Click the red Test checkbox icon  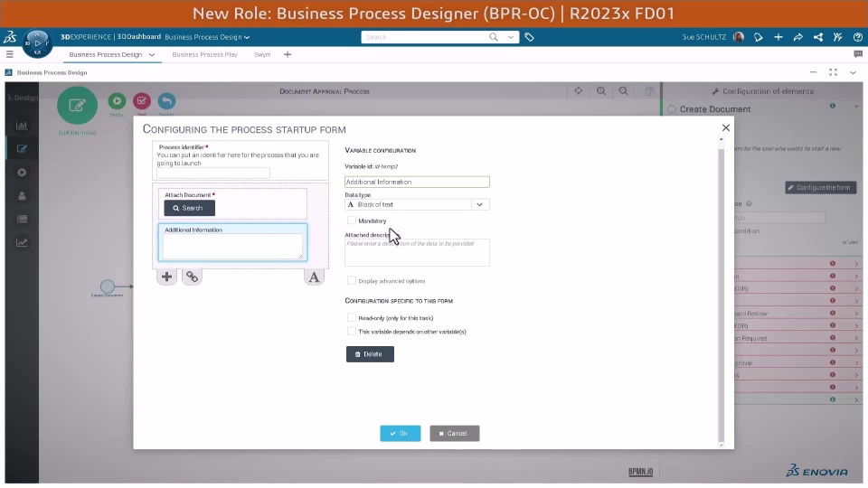coord(142,100)
